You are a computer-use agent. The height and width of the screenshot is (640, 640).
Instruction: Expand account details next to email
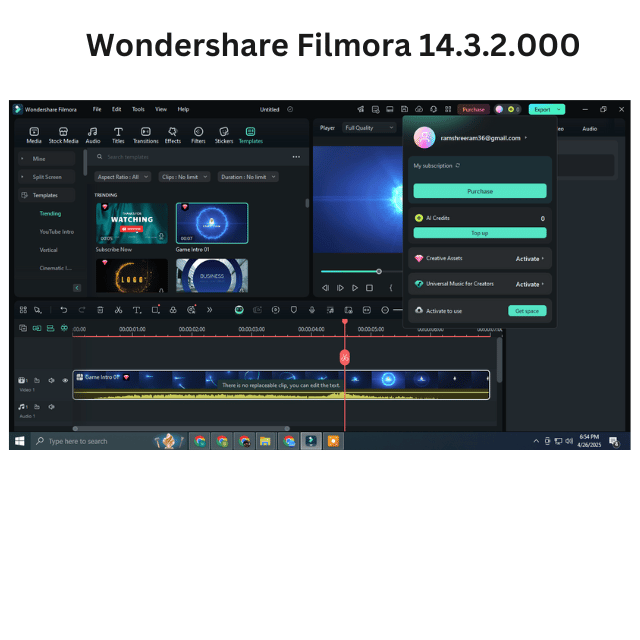(x=526, y=138)
